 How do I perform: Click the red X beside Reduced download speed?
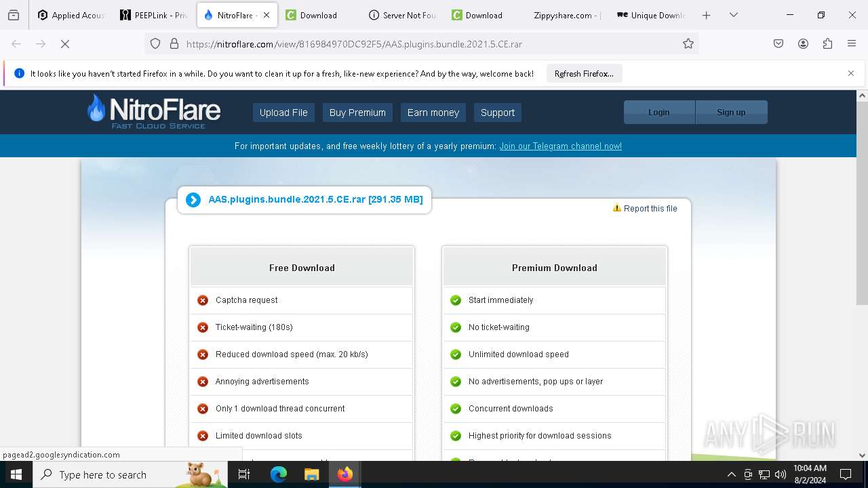pos(203,354)
